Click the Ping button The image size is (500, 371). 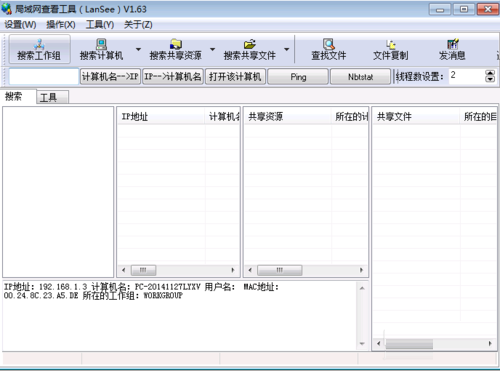pos(298,77)
